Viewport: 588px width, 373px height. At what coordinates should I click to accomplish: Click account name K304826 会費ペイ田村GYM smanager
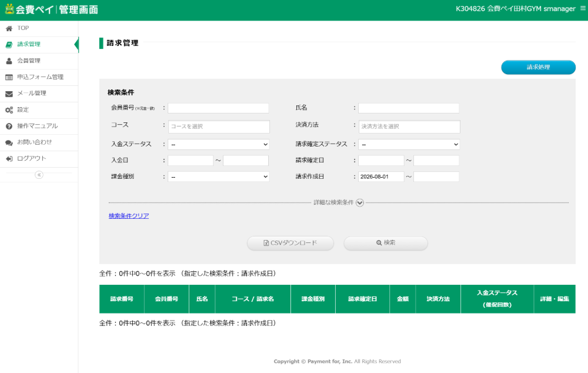(515, 9)
